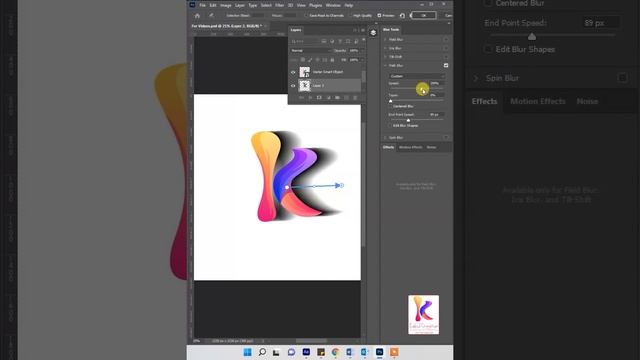Click the Home icon in options bar
The width and height of the screenshot is (640, 360).
(x=197, y=16)
